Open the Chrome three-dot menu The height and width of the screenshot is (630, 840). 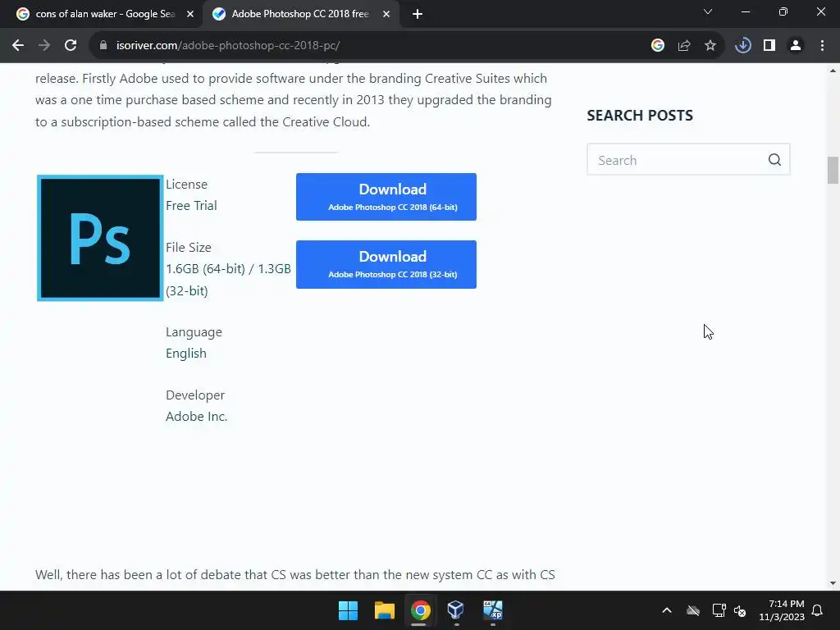tap(822, 46)
